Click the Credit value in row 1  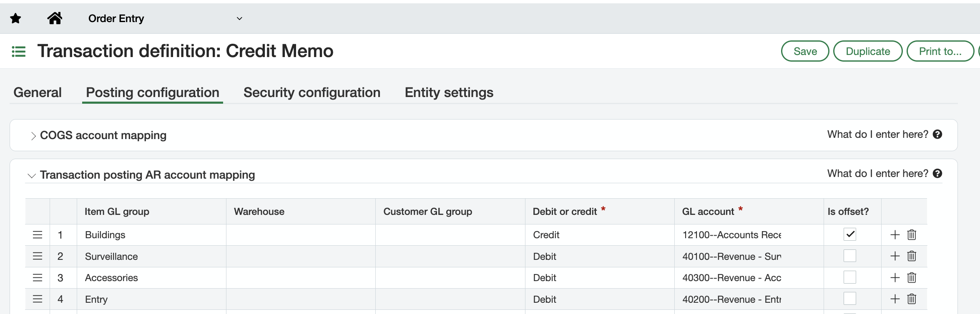(546, 235)
